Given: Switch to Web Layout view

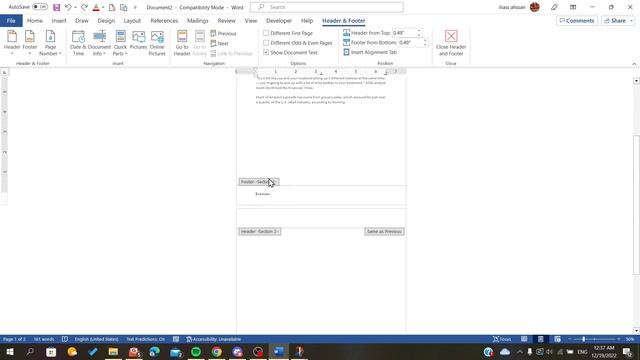Looking at the screenshot, I should [x=557, y=339].
